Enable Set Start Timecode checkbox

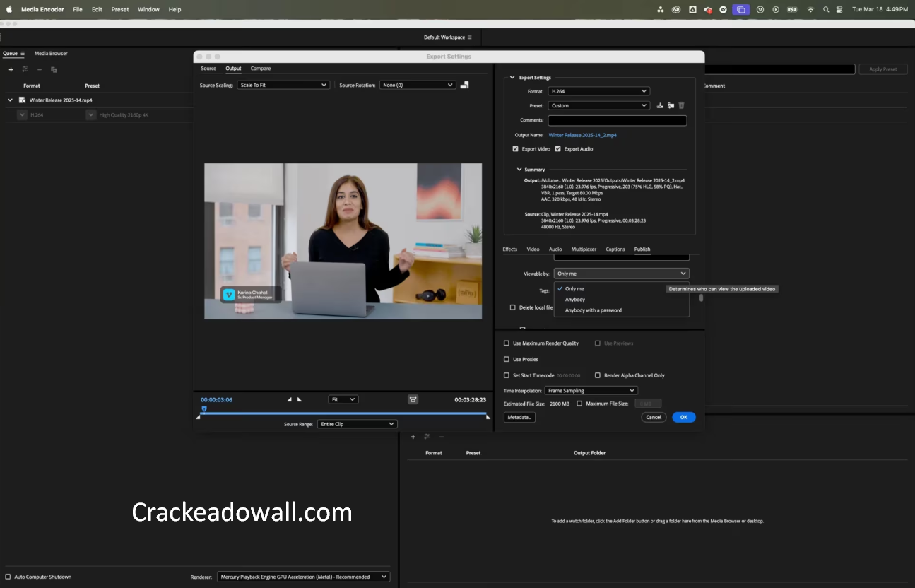(x=507, y=375)
